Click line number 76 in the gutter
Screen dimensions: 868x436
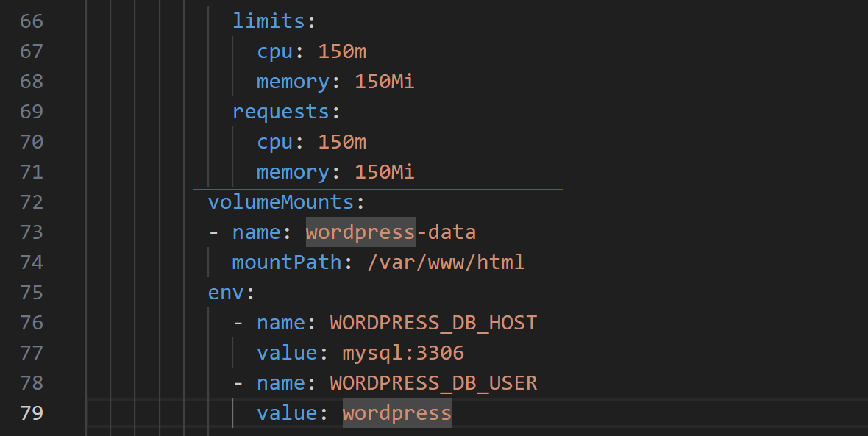point(32,323)
